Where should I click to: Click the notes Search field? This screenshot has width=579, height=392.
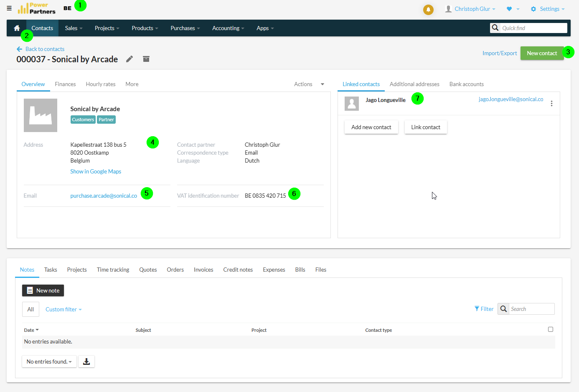point(531,309)
